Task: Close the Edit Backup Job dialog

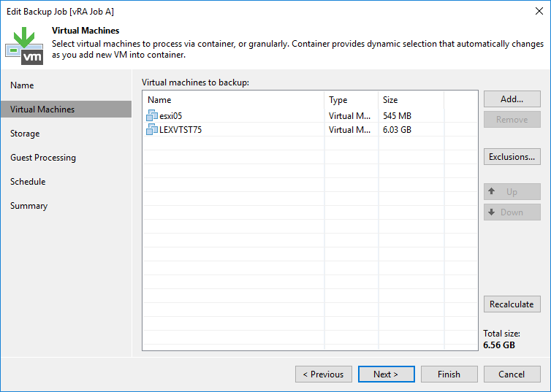Action: pyautogui.click(x=539, y=11)
